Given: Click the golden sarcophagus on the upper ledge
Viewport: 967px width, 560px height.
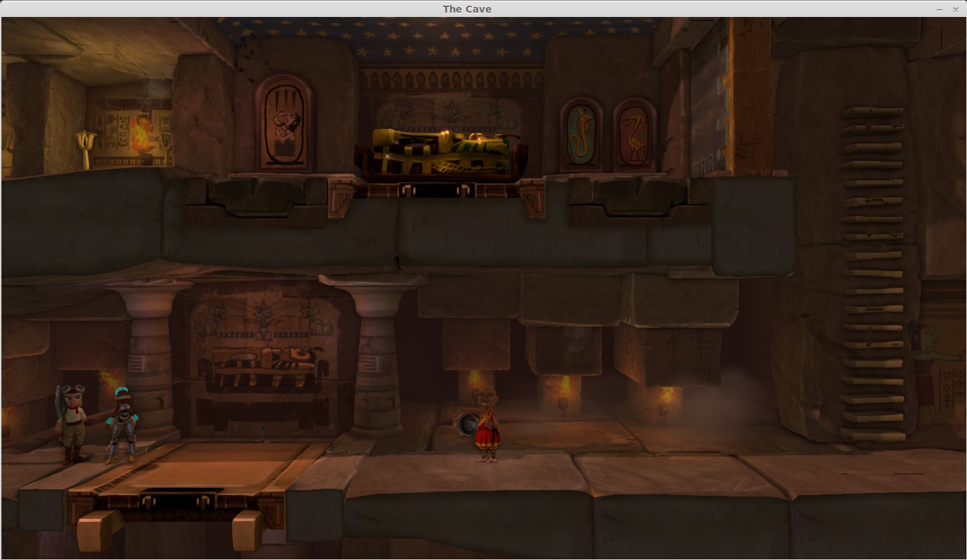Looking at the screenshot, I should click(x=441, y=152).
